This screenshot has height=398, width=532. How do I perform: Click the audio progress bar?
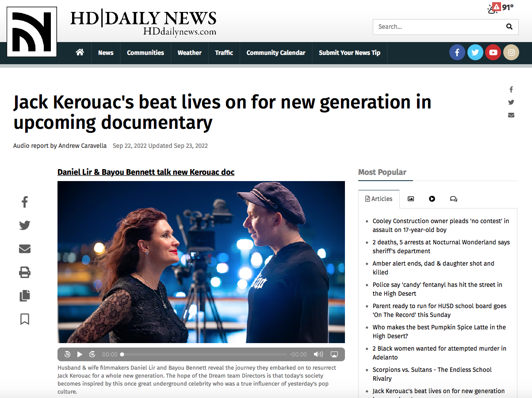204,354
